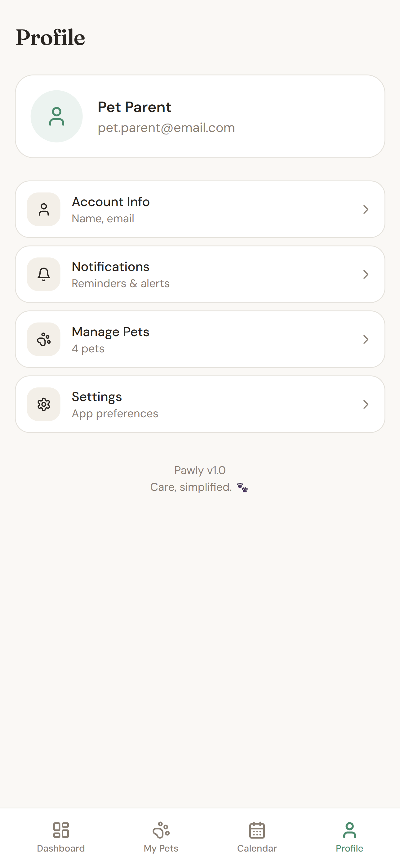400x868 pixels.
Task: Tap the Profile icon in bottom bar
Action: pos(349,830)
